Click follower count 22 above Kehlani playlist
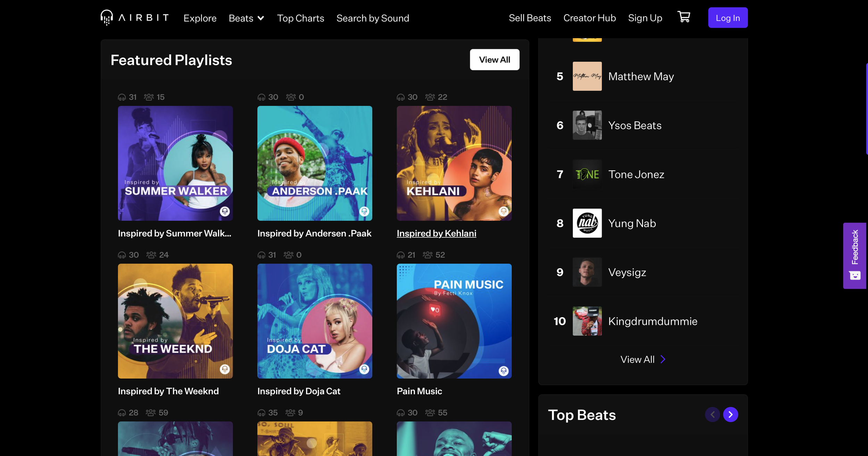 (x=442, y=97)
